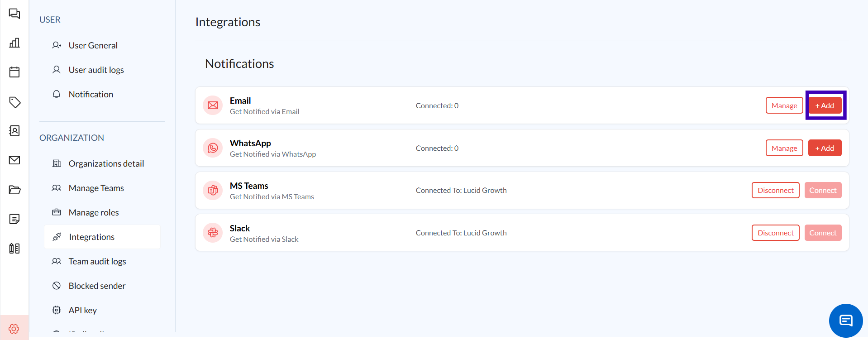
Task: Click Slack 'Connected To: Lucid Growth' text
Action: [x=461, y=233]
